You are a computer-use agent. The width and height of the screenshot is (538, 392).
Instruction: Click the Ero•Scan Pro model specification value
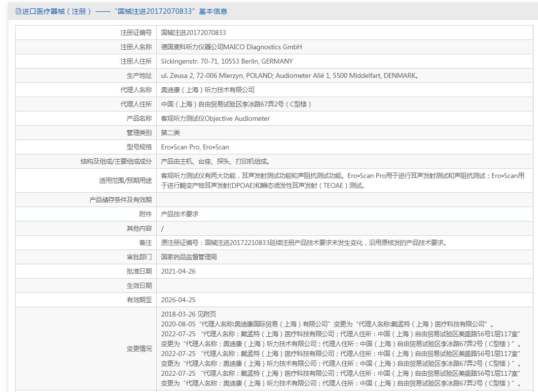(x=195, y=147)
